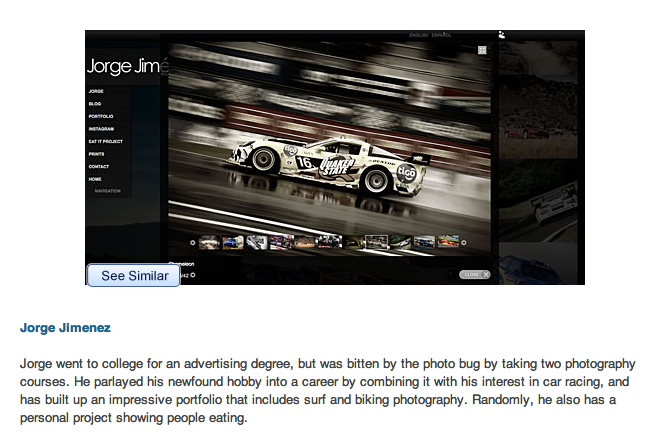
Task: Switch site language to ENGLISH
Action: tap(419, 35)
